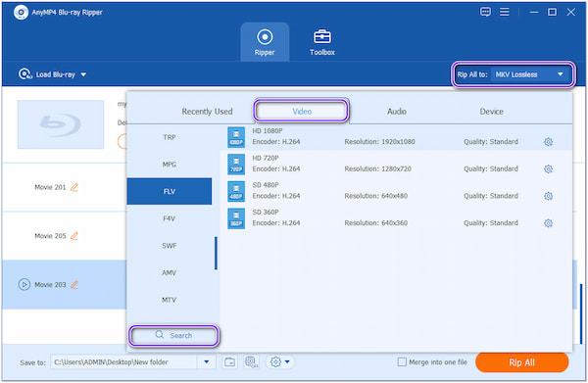Screen dimensions: 588x383
Task: Click the hardware acceleration icon in bottom bar
Action: [x=251, y=362]
